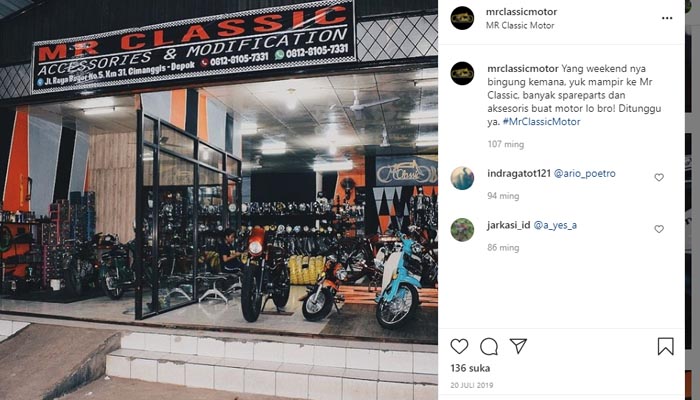700x400 pixels.
Task: Open the @ario_poetro mention
Action: tap(584, 173)
